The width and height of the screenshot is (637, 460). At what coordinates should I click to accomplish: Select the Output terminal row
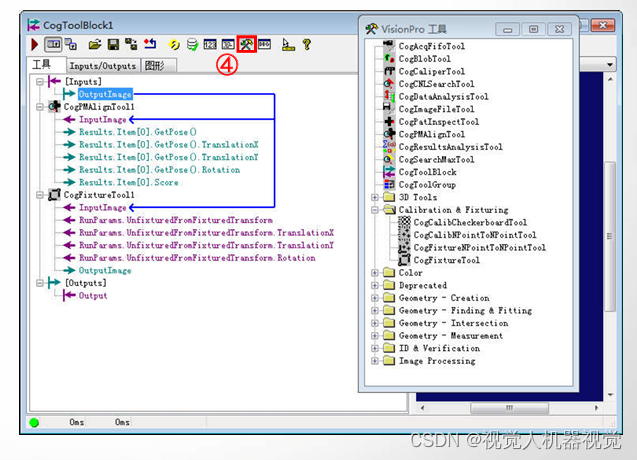93,296
